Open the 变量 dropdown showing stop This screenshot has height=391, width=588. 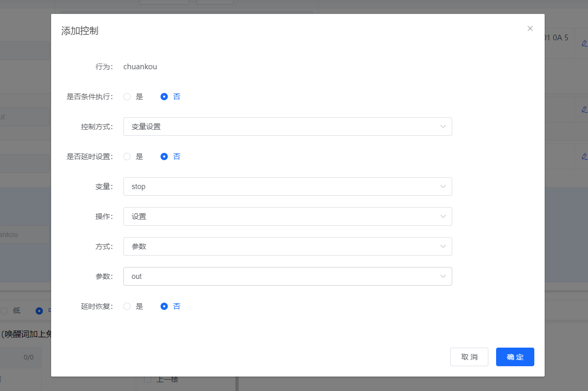(x=287, y=186)
